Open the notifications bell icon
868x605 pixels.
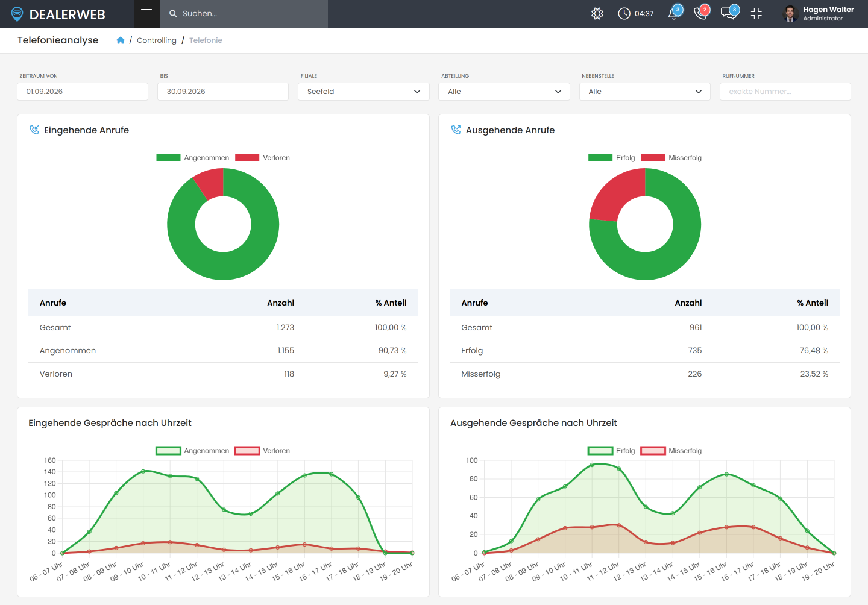pyautogui.click(x=674, y=13)
